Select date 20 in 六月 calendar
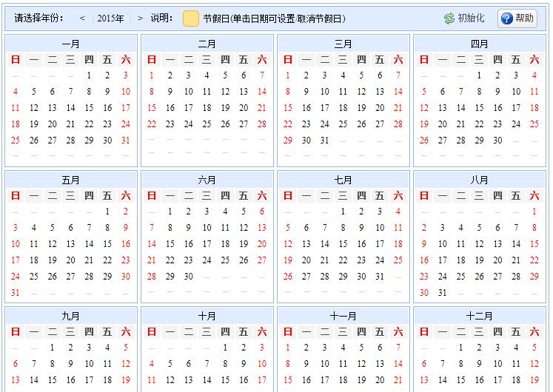Image resolution: width=553 pixels, height=392 pixels. (x=262, y=244)
